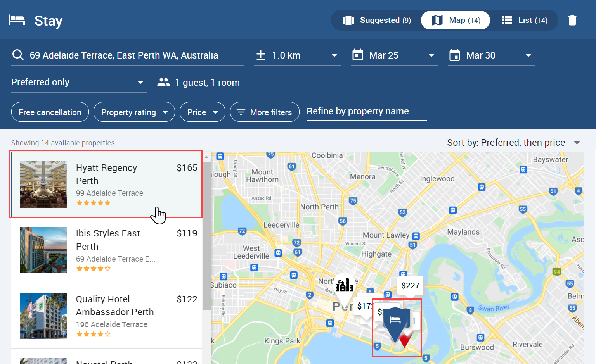Click the Refine by property name field
Viewport: 596px width, 364px height.
pyautogui.click(x=367, y=112)
